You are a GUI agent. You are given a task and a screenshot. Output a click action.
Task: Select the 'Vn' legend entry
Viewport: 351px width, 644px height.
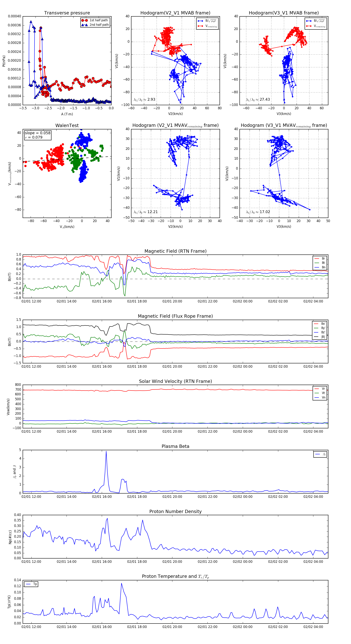coord(320,398)
